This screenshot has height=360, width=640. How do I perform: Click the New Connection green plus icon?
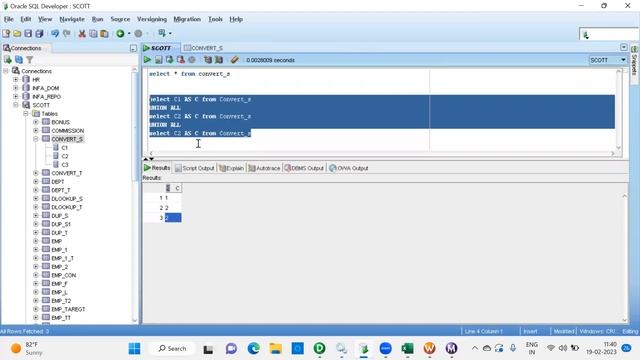pyautogui.click(x=8, y=60)
